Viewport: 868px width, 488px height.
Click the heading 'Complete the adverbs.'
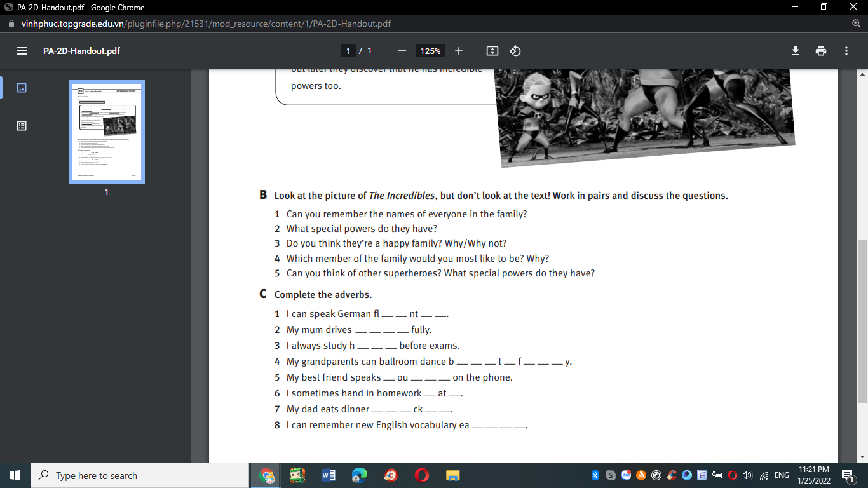pyautogui.click(x=323, y=295)
